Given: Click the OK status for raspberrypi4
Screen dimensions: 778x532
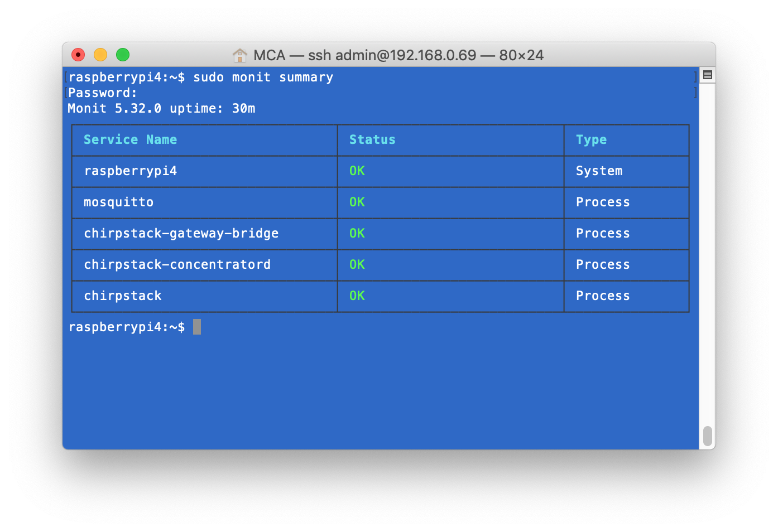Looking at the screenshot, I should pyautogui.click(x=357, y=171).
